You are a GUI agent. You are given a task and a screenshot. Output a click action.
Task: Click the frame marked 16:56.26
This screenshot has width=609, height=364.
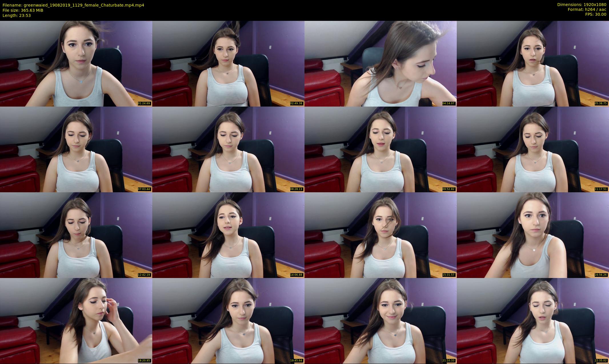(533, 235)
